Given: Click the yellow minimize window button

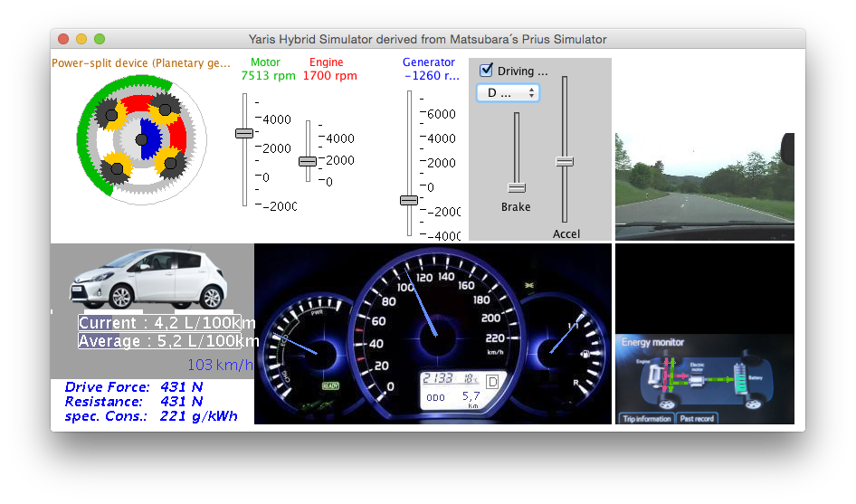Looking at the screenshot, I should click(81, 39).
